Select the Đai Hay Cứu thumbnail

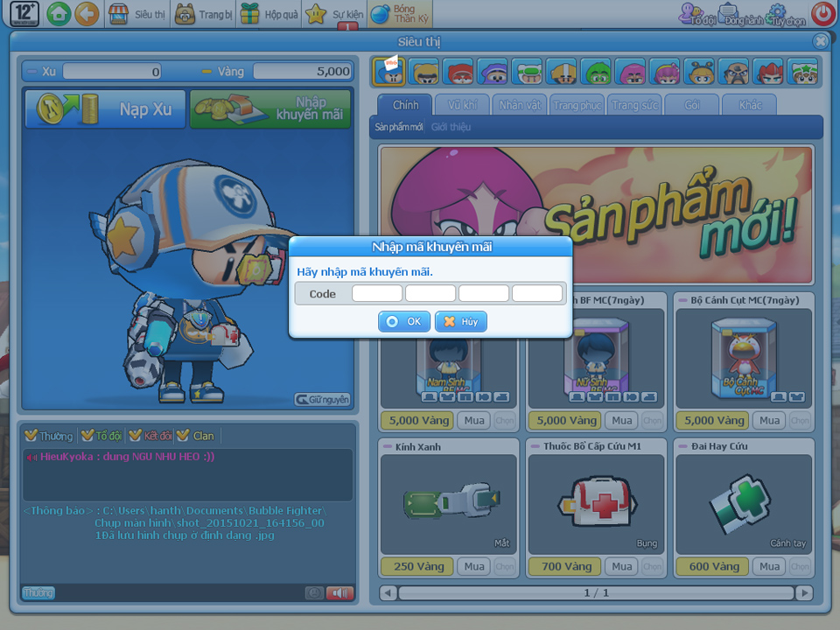tap(744, 505)
